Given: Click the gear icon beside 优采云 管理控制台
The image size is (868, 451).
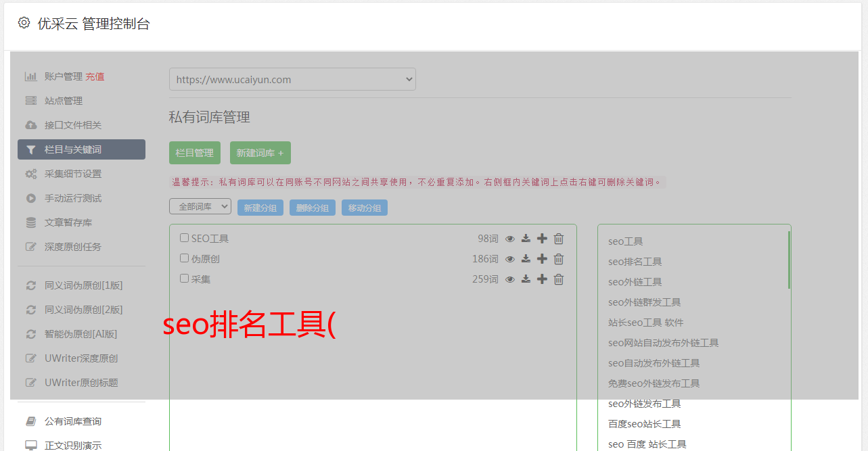Looking at the screenshot, I should (x=24, y=23).
